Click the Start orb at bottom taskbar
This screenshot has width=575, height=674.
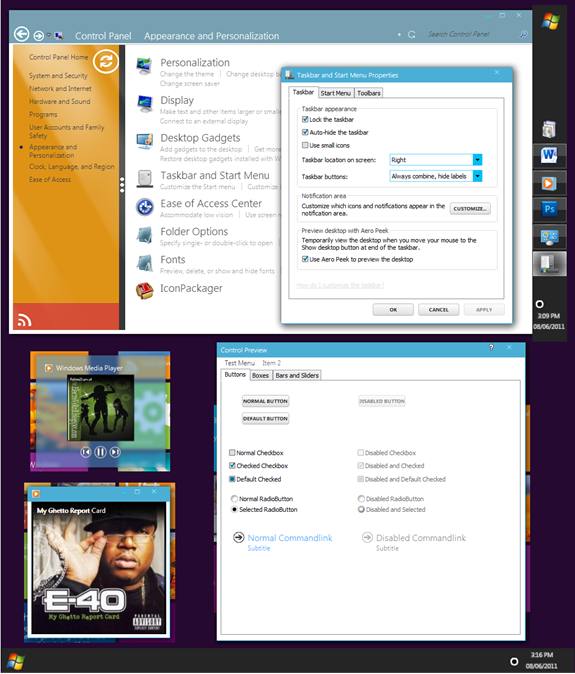click(x=15, y=662)
